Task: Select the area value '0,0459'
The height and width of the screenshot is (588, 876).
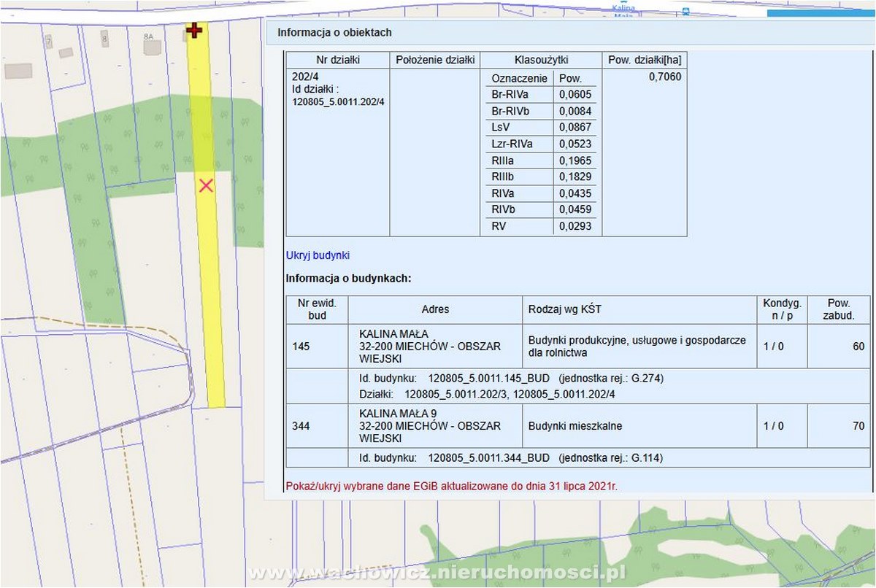Action: [575, 209]
